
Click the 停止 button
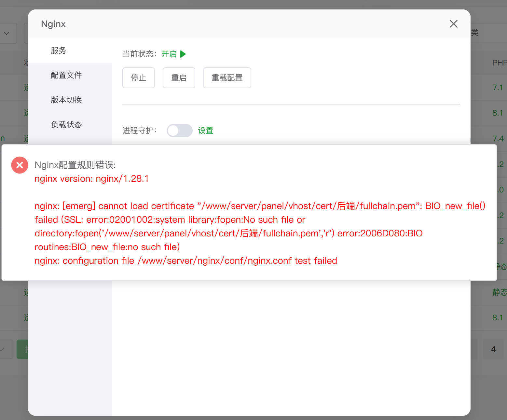point(139,78)
